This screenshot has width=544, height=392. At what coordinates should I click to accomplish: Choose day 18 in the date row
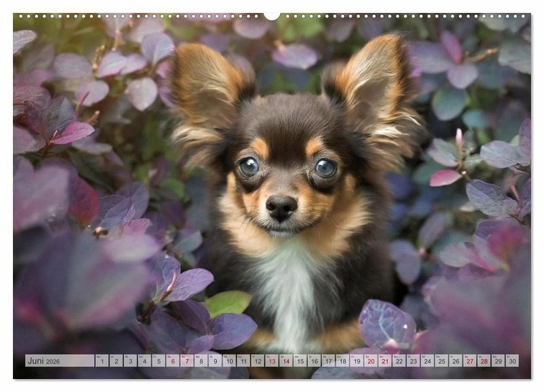pos(343,361)
